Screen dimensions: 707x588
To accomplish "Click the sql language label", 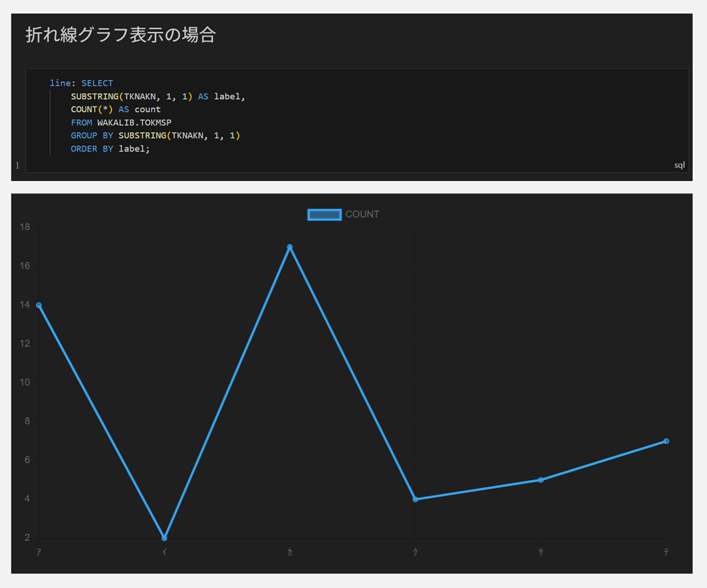I will pos(679,165).
